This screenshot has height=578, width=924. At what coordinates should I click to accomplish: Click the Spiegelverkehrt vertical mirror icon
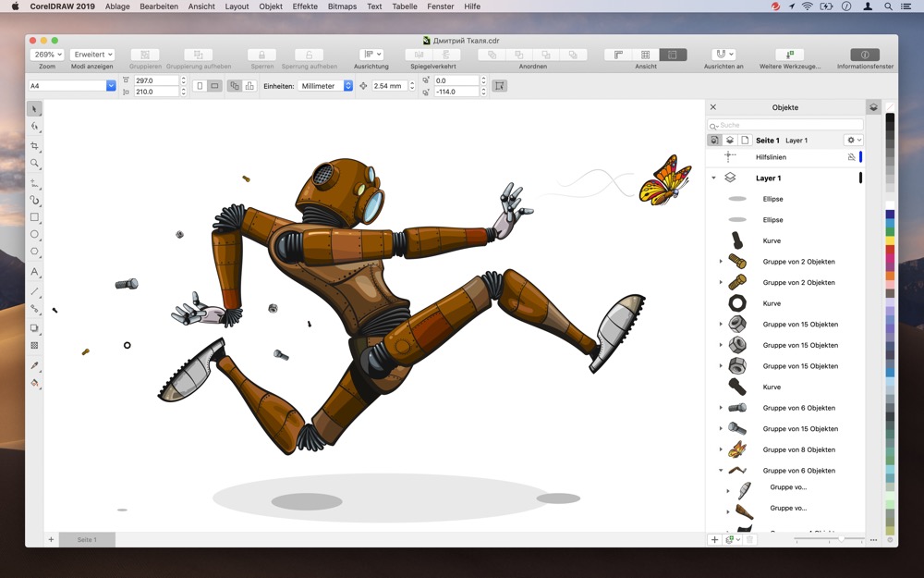446,55
